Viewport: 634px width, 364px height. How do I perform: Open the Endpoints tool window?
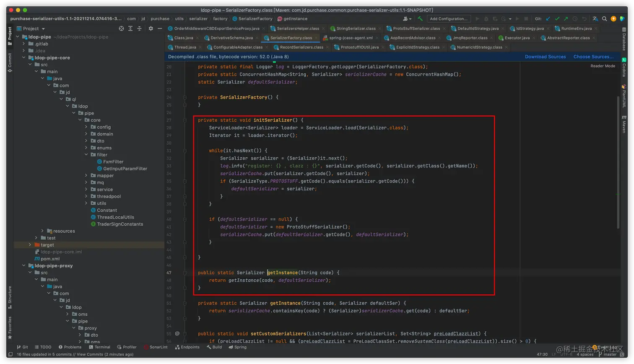187,347
